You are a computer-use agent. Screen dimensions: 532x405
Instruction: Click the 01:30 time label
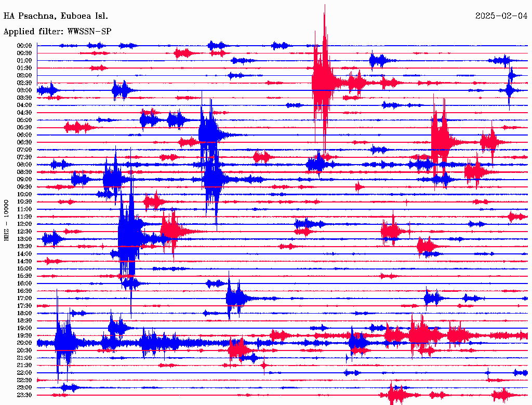point(24,68)
